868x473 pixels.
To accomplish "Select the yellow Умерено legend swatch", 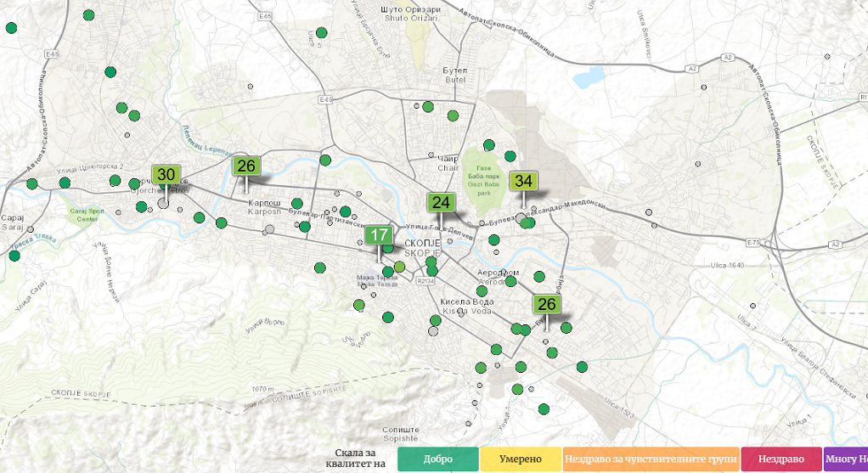I will [x=520, y=459].
